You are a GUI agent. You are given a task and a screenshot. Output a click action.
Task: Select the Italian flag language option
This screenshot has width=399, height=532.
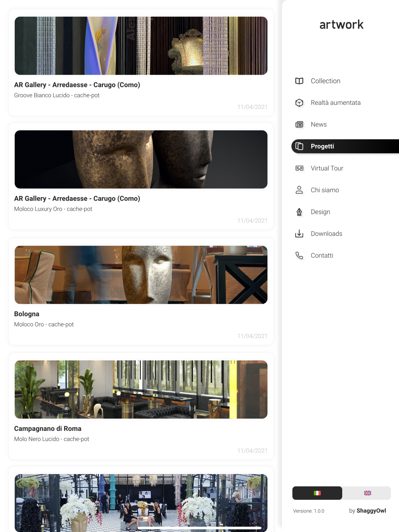317,493
